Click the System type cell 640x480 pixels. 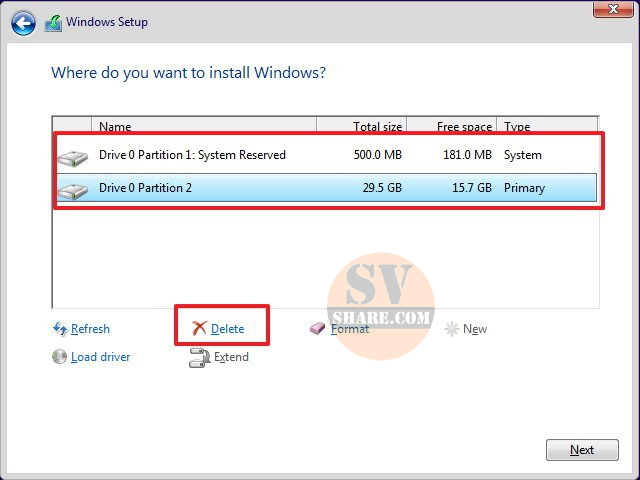click(523, 155)
